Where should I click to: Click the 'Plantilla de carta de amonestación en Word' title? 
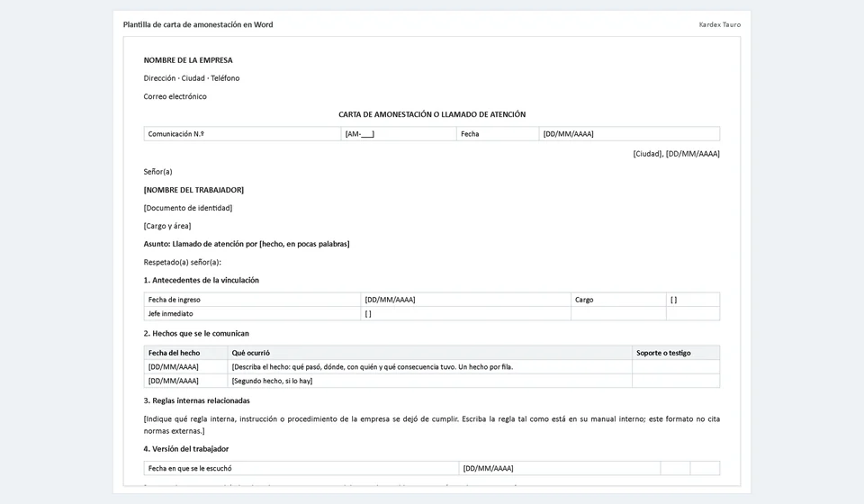(198, 25)
